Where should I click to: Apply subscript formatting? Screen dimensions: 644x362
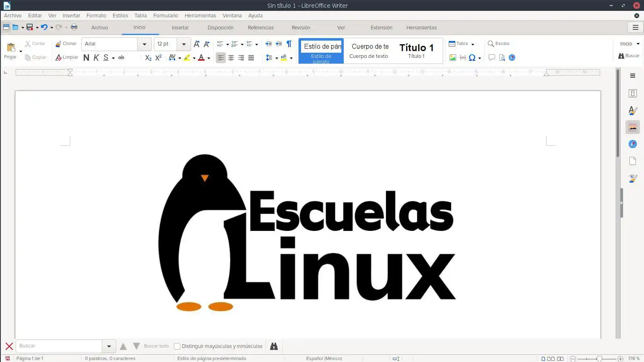coord(148,58)
